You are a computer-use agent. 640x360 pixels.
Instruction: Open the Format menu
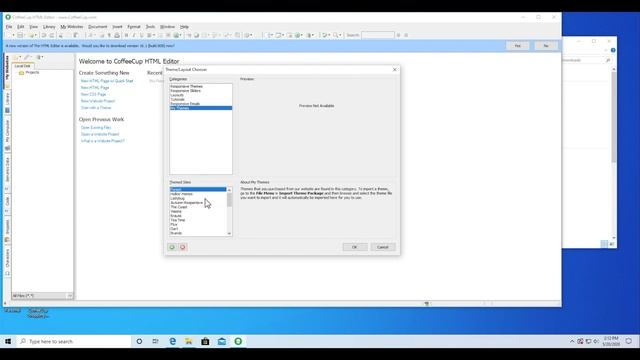click(x=134, y=27)
